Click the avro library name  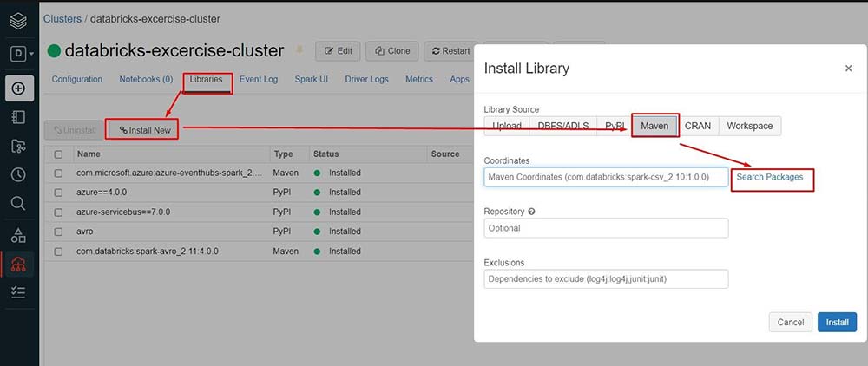[85, 232]
